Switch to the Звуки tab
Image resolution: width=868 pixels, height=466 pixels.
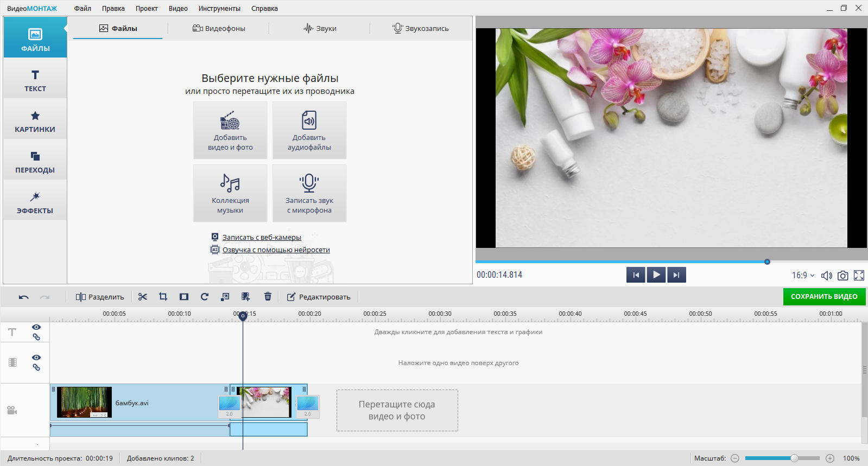pos(320,28)
